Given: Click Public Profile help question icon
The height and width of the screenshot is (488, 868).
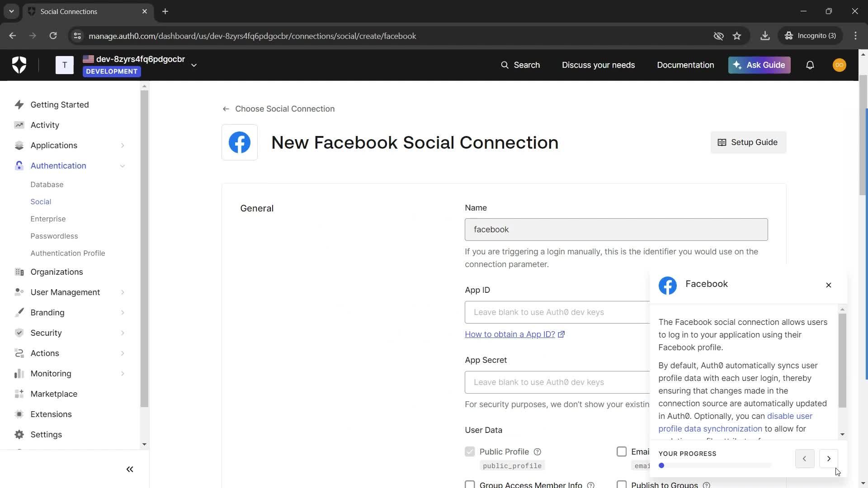Looking at the screenshot, I should coord(538,452).
